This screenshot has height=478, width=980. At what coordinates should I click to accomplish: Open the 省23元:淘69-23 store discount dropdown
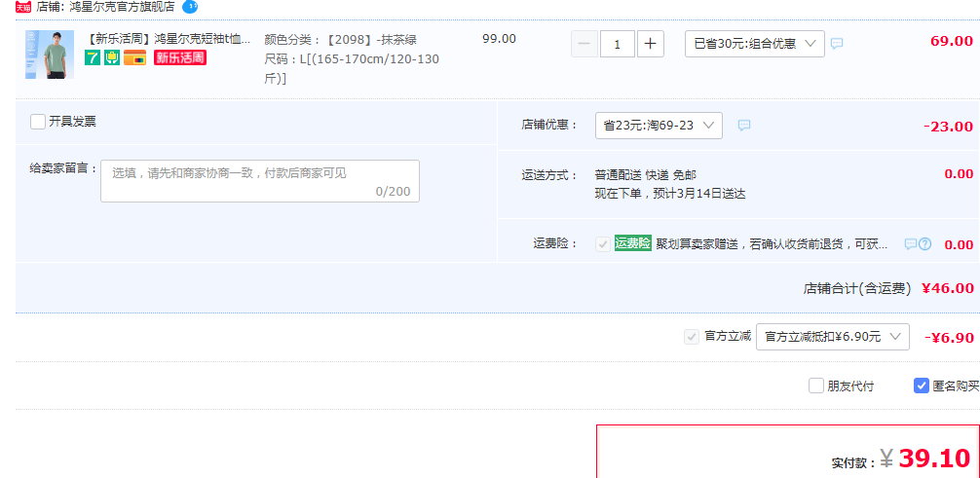click(x=659, y=125)
